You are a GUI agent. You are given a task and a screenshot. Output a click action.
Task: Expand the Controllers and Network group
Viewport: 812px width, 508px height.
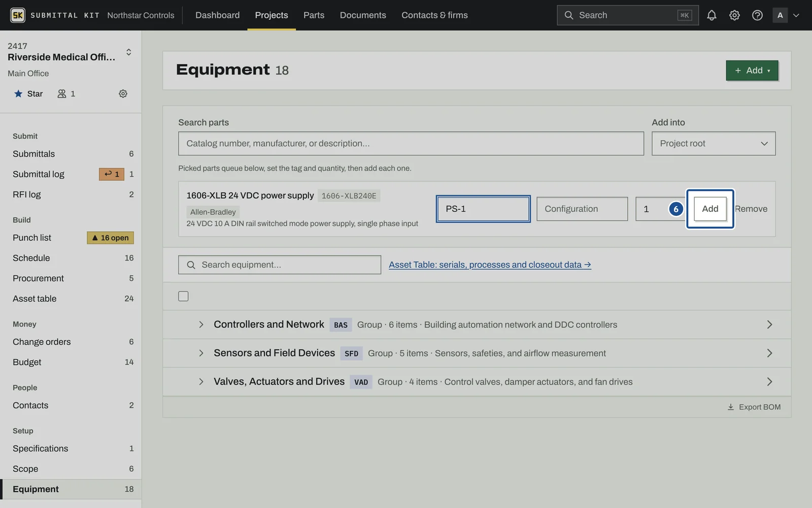click(x=201, y=325)
